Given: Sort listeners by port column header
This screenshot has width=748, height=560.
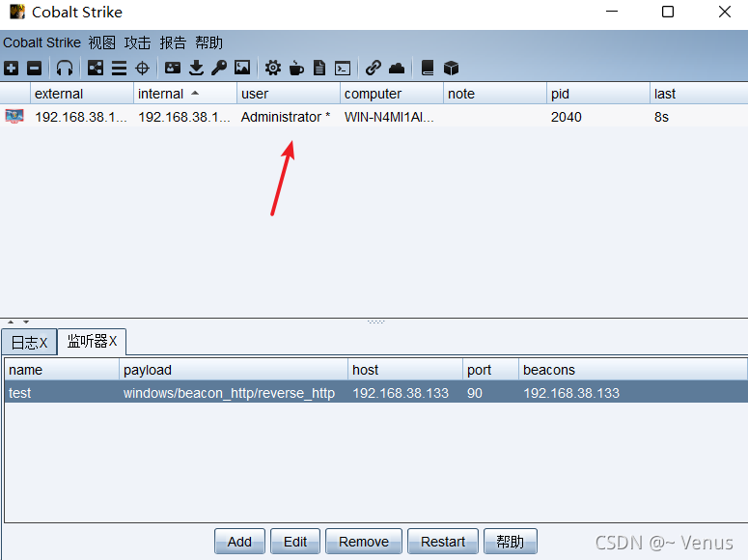Looking at the screenshot, I should [x=491, y=370].
